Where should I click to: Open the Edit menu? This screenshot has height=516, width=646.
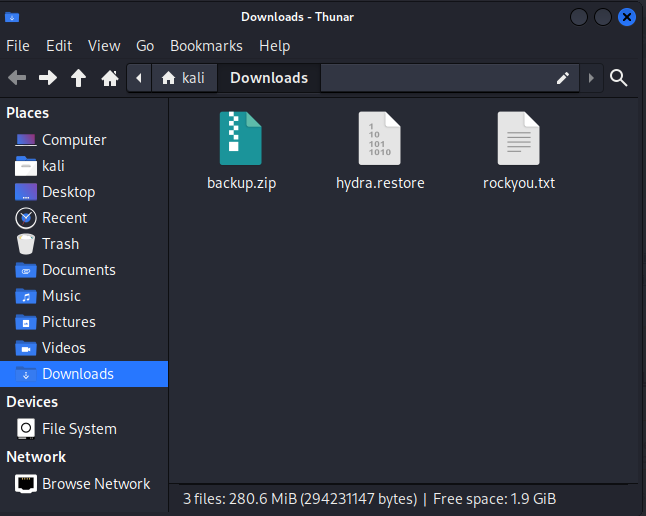pyautogui.click(x=59, y=46)
